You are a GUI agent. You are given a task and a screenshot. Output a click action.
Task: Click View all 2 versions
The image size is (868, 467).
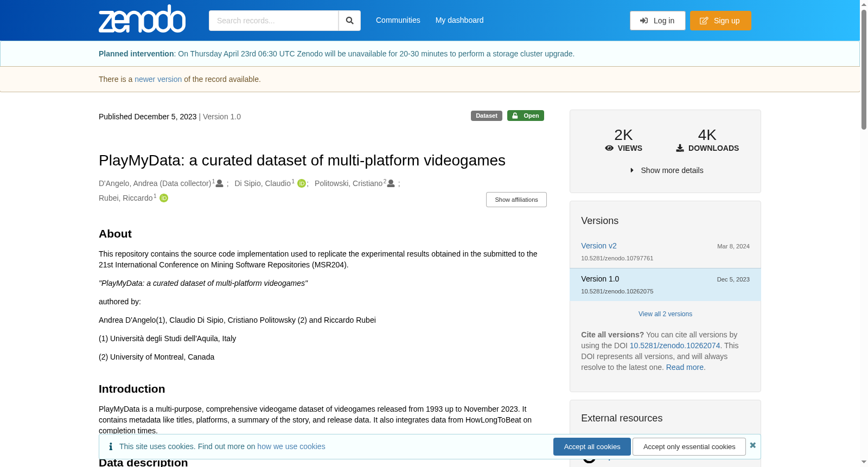(665, 314)
